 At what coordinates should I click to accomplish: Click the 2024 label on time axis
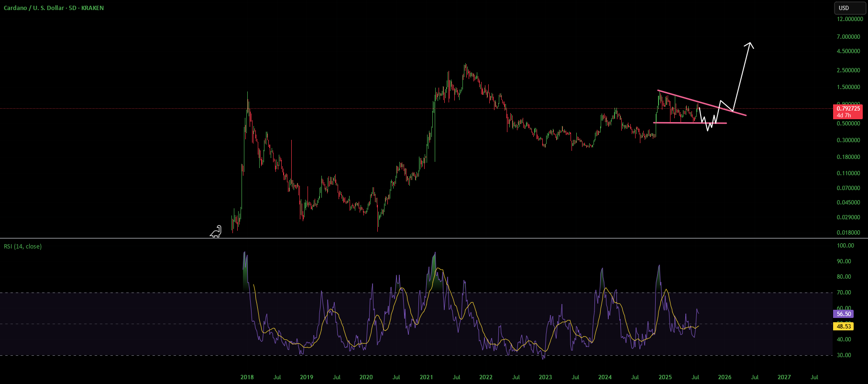pyautogui.click(x=605, y=377)
